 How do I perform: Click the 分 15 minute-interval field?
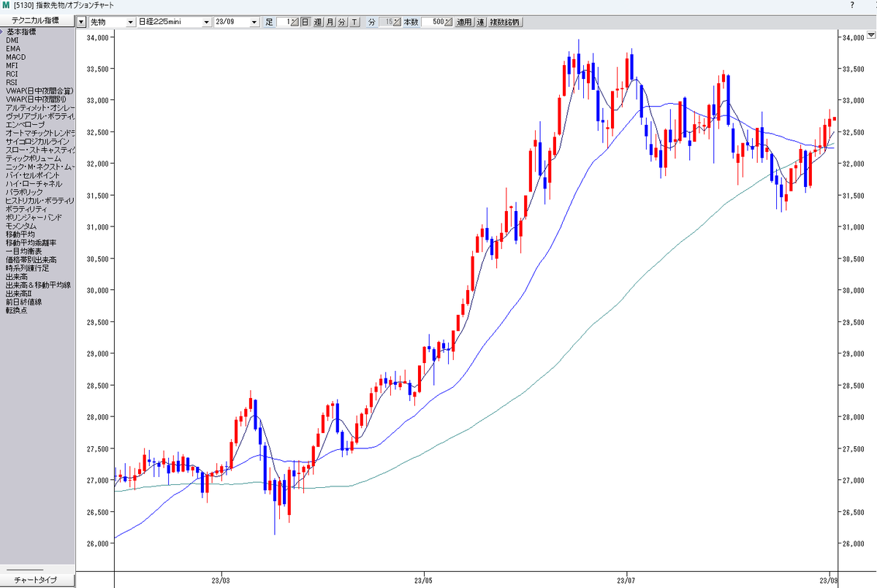(x=387, y=22)
